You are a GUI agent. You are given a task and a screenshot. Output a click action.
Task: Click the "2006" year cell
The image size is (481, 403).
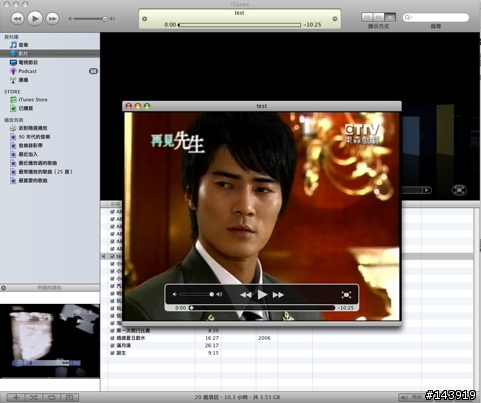pyautogui.click(x=264, y=338)
